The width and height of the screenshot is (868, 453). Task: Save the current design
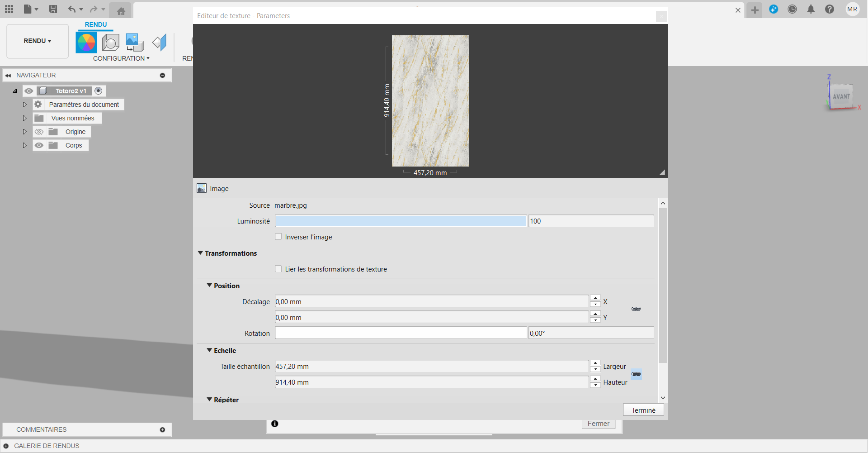pyautogui.click(x=53, y=9)
